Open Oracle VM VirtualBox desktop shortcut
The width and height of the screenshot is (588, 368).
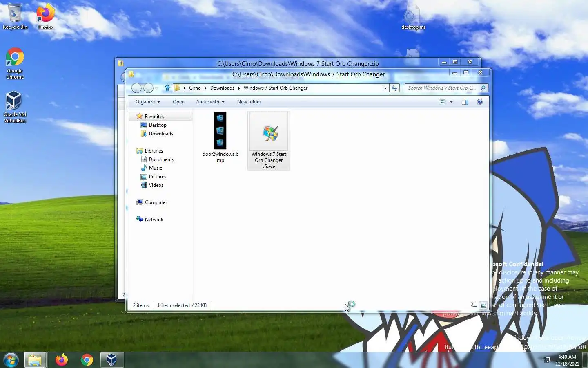point(15,107)
